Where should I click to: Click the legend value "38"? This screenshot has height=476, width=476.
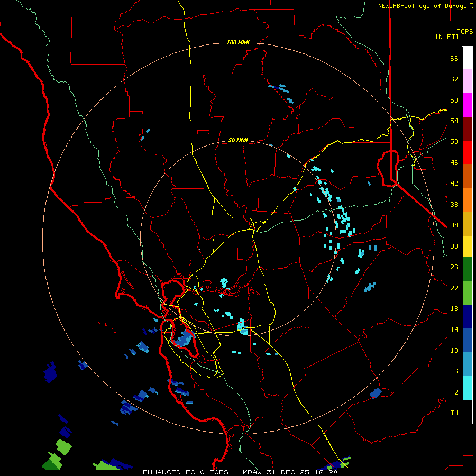454,204
